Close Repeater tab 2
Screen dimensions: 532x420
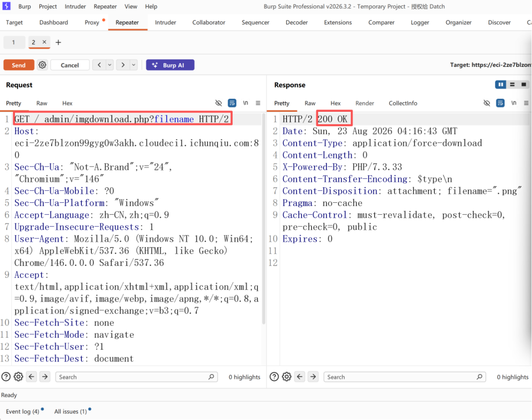click(x=44, y=42)
